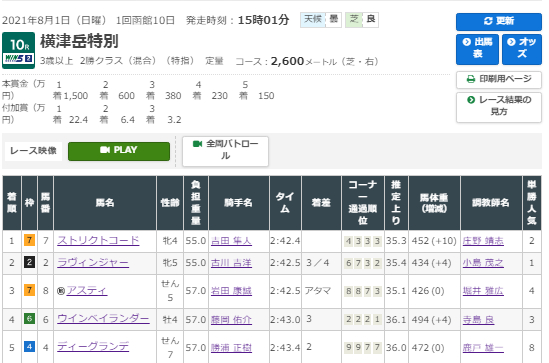The image size is (549, 363).
Task: Click the camera icon on PLAY button
Action: click(x=105, y=150)
